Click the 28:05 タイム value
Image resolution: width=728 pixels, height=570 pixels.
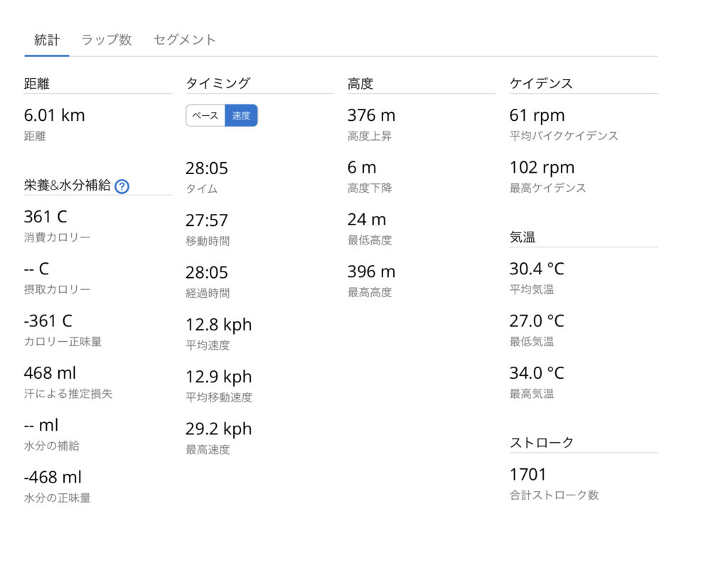[x=207, y=168]
